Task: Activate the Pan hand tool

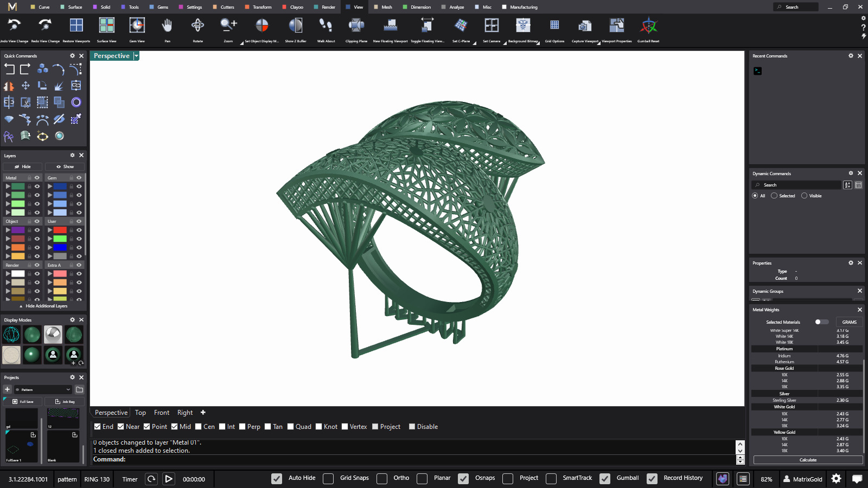Action: [x=168, y=25]
